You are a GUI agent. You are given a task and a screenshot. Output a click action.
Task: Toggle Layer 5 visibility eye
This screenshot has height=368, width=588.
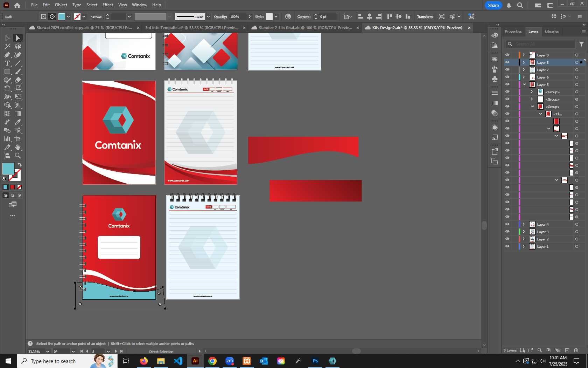tap(507, 84)
